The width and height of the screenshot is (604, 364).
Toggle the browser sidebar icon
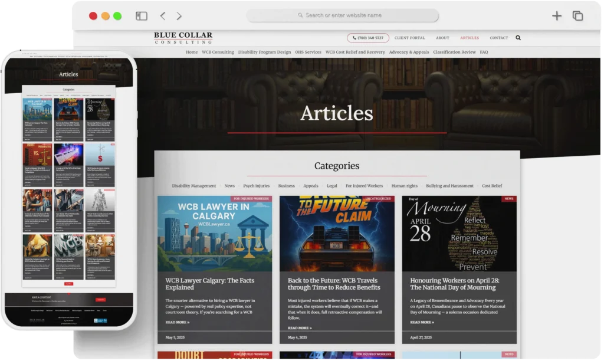point(142,16)
